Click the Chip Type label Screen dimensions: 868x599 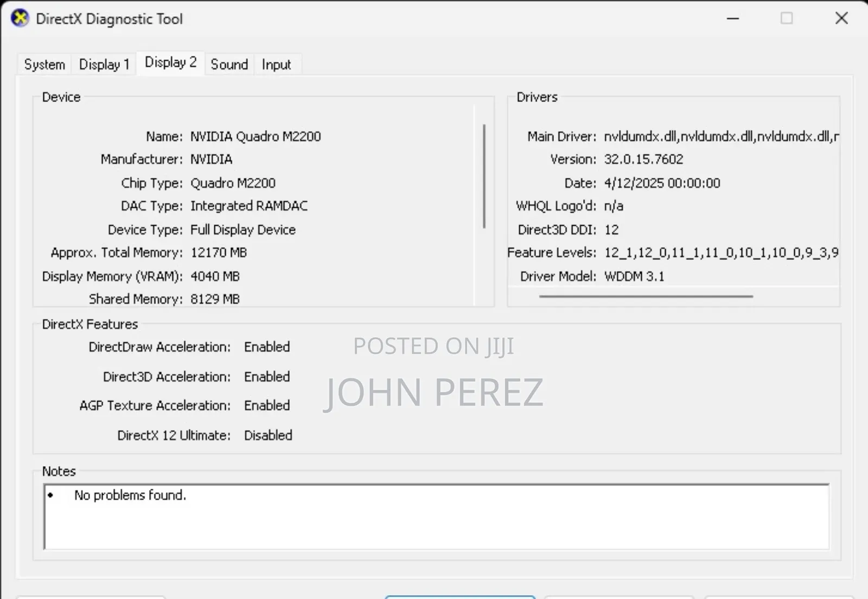(152, 183)
